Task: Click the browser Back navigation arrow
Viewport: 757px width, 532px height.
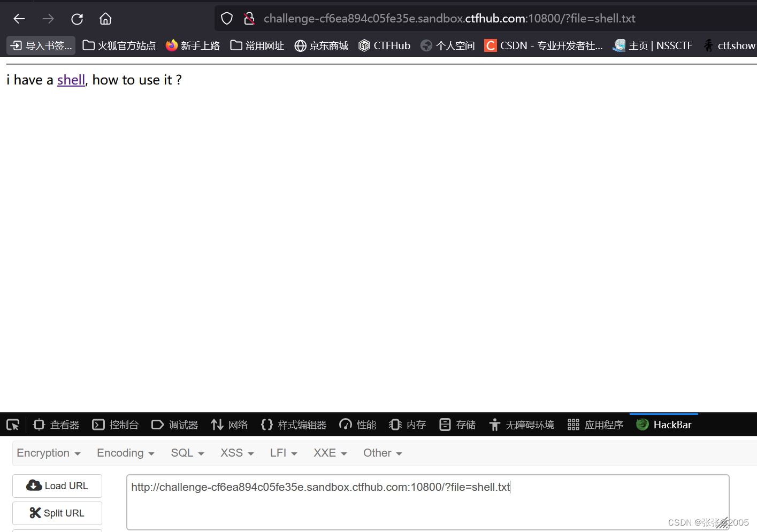Action: [x=19, y=19]
